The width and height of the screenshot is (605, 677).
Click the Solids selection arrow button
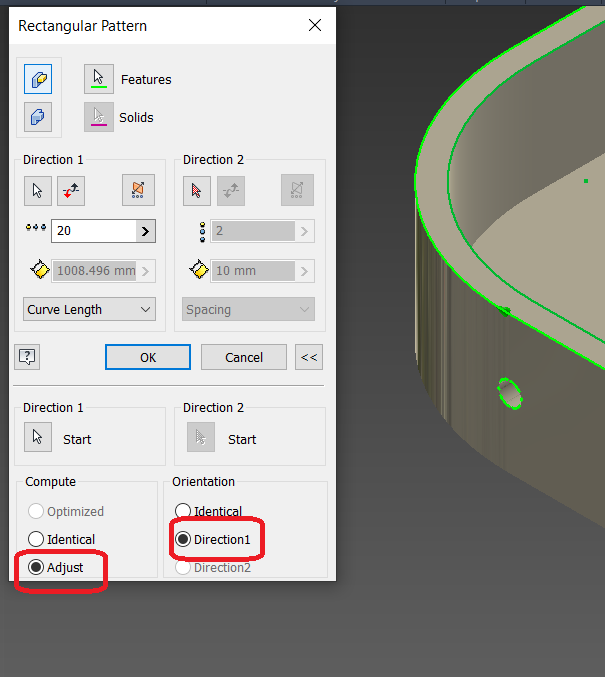point(99,117)
